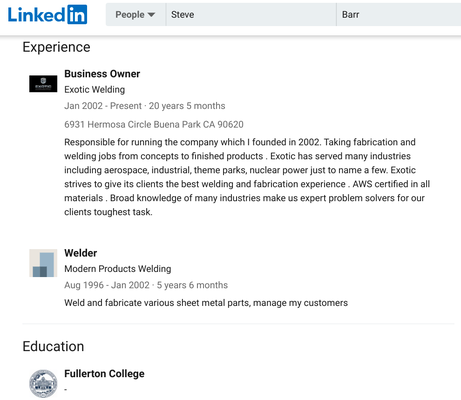Click the Jan 2002 - Present date range
This screenshot has width=461, height=400.
point(103,106)
